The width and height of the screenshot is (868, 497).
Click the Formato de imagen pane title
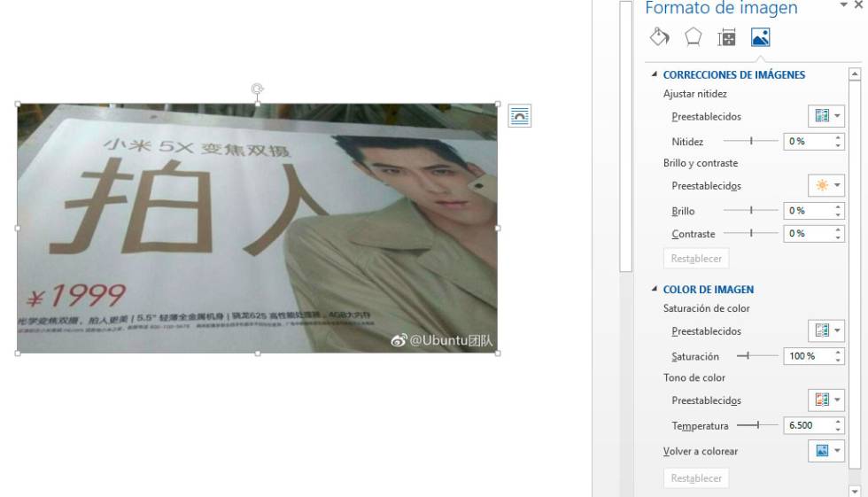[x=721, y=8]
